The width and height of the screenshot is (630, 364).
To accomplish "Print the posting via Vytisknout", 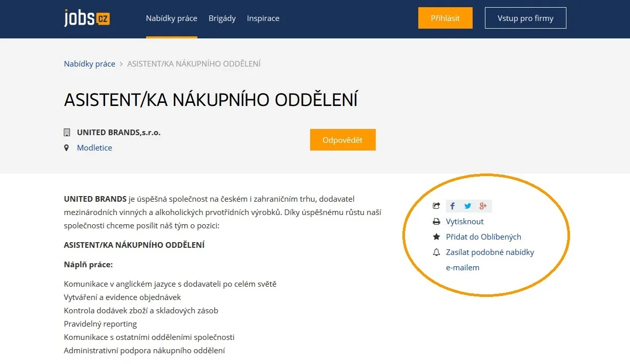I will point(464,222).
